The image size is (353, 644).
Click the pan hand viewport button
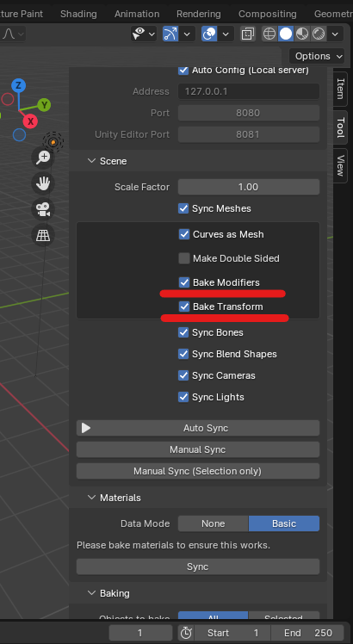(43, 183)
